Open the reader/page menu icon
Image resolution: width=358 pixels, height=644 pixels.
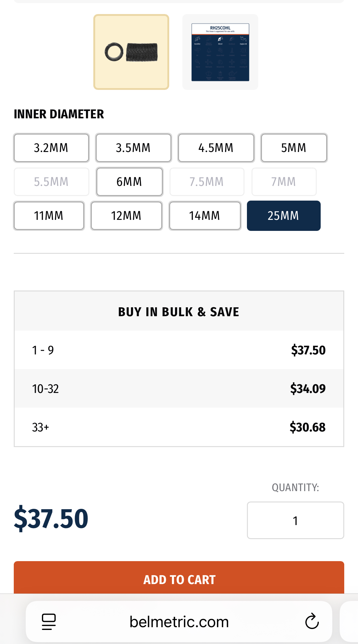[x=49, y=621]
